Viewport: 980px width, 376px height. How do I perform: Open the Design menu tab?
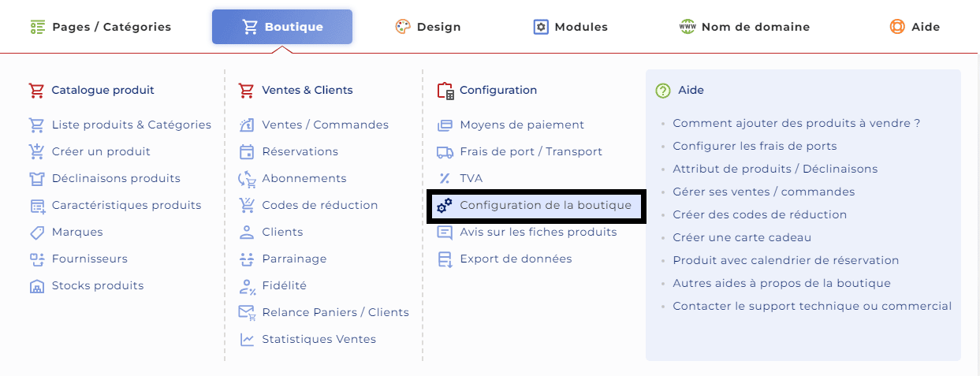[x=428, y=27]
